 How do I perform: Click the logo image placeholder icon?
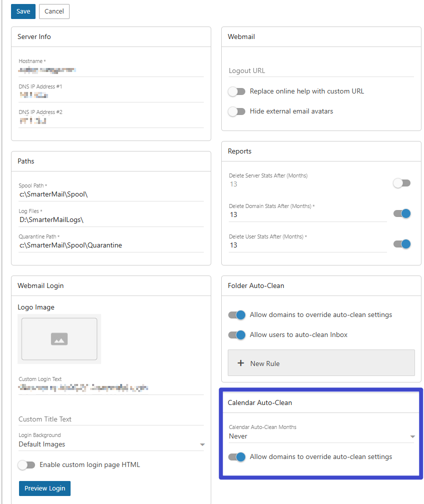tap(59, 339)
